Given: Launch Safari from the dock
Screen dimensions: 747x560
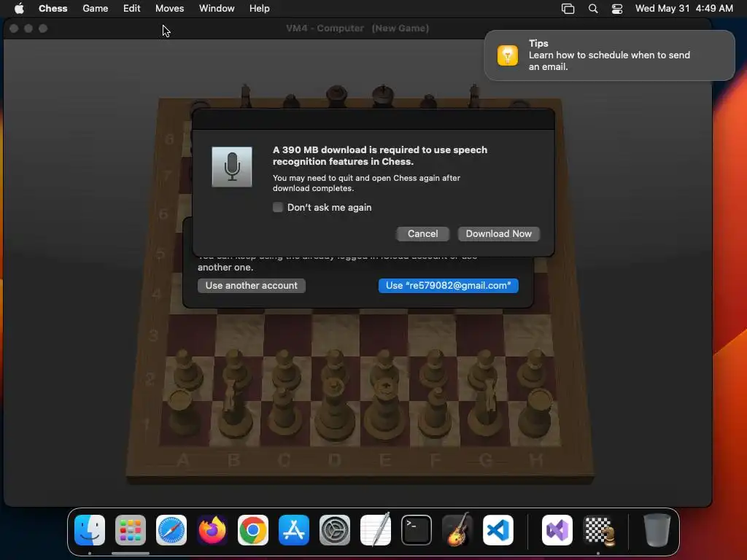Looking at the screenshot, I should tap(171, 530).
